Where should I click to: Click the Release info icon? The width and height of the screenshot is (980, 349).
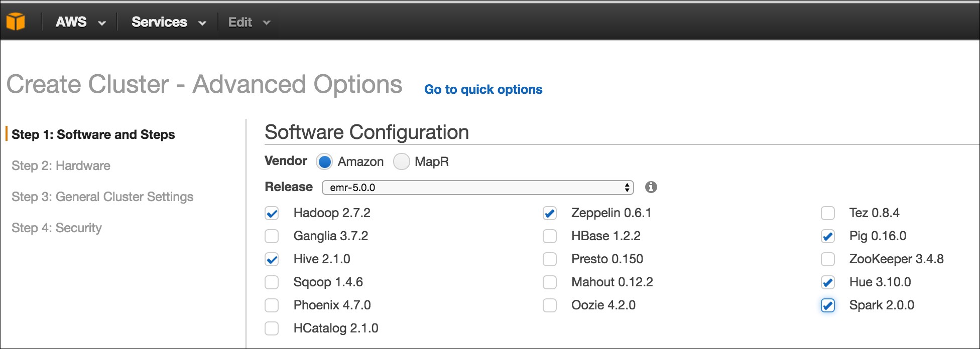[x=651, y=187]
